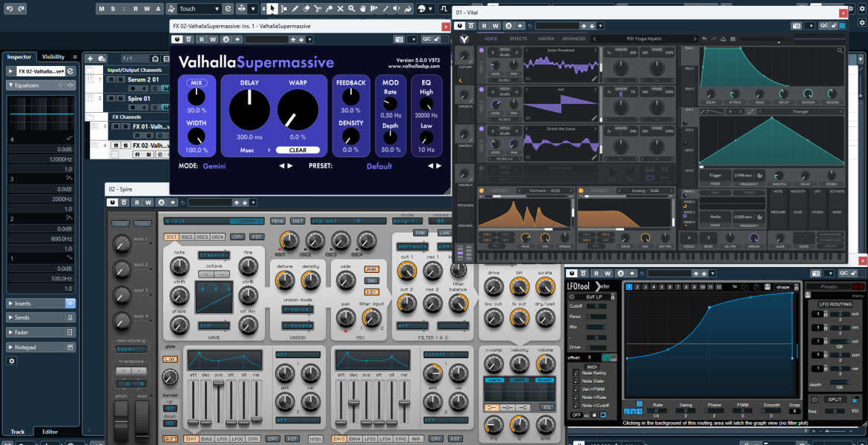Select the Mute X tool
Image resolution: width=868 pixels, height=445 pixels.
pyautogui.click(x=341, y=9)
